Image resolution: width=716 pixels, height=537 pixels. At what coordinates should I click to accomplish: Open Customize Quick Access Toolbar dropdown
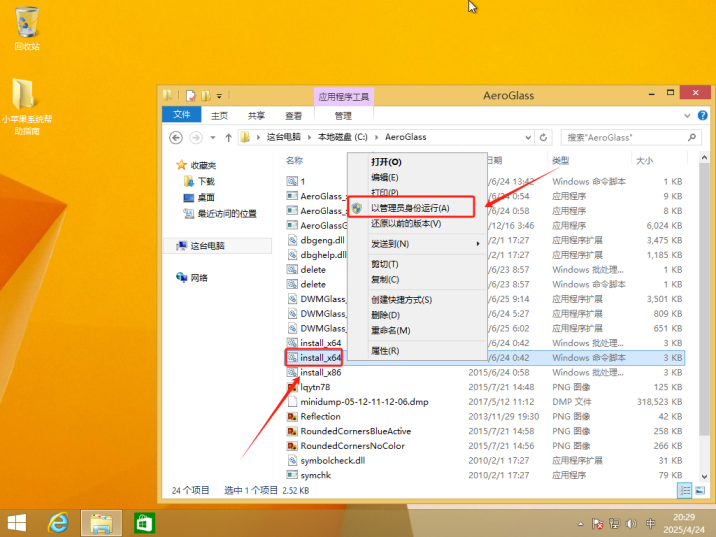219,96
